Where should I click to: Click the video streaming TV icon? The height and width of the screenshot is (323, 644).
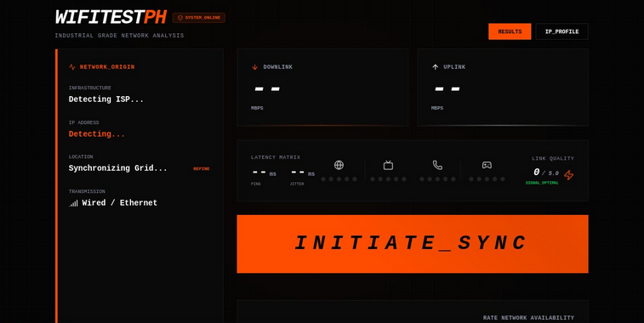pyautogui.click(x=388, y=165)
